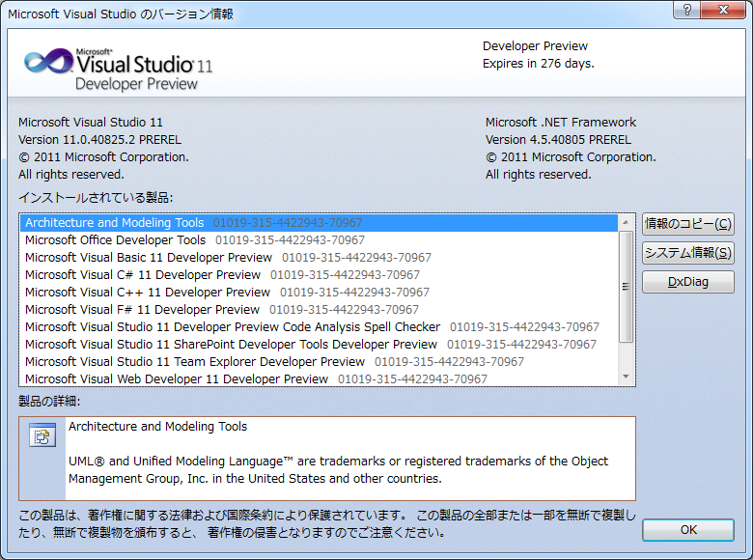Select Microsoft Visual Basic 11 Developer Preview
This screenshot has width=753, height=560.
click(x=149, y=258)
